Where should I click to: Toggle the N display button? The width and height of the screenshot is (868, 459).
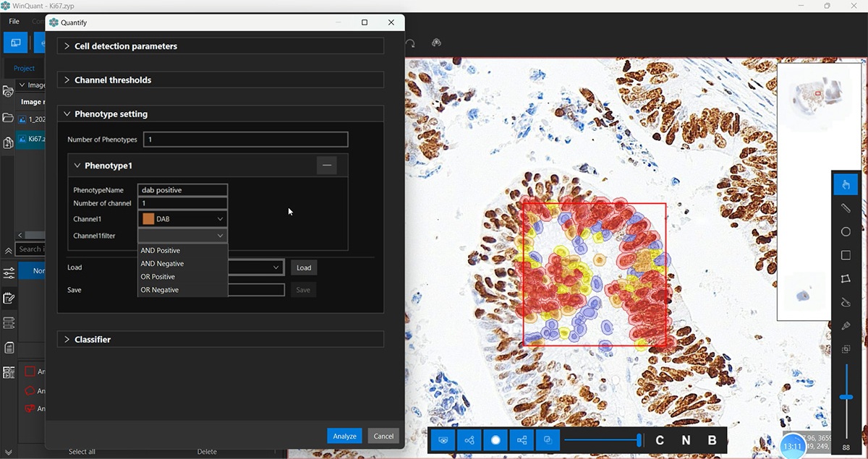(686, 440)
